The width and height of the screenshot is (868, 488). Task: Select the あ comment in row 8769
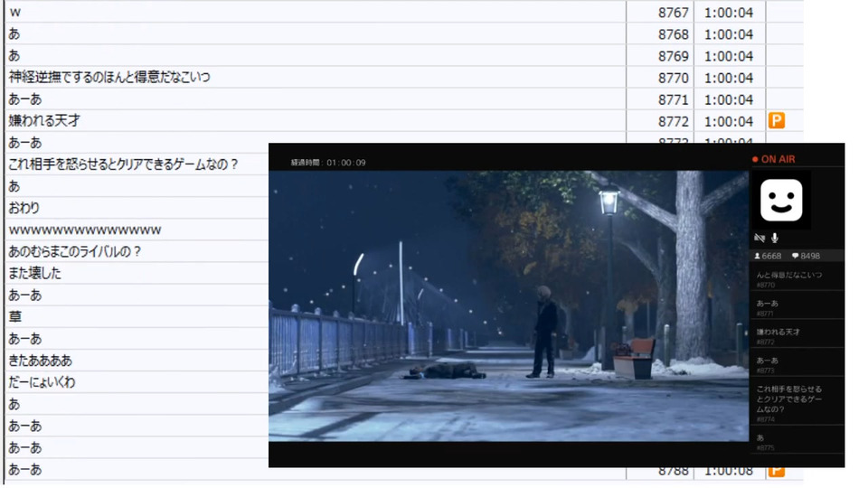14,55
